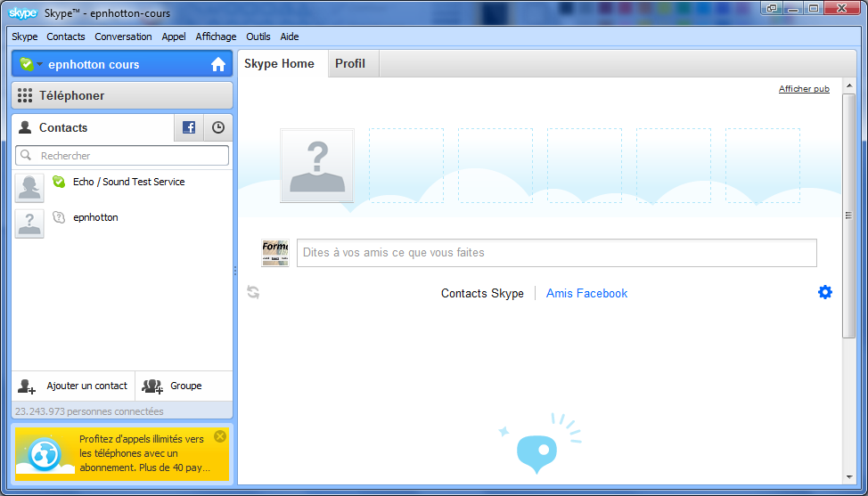Click the scrollbar up arrow
Screen dimensions: 868x496
click(849, 85)
